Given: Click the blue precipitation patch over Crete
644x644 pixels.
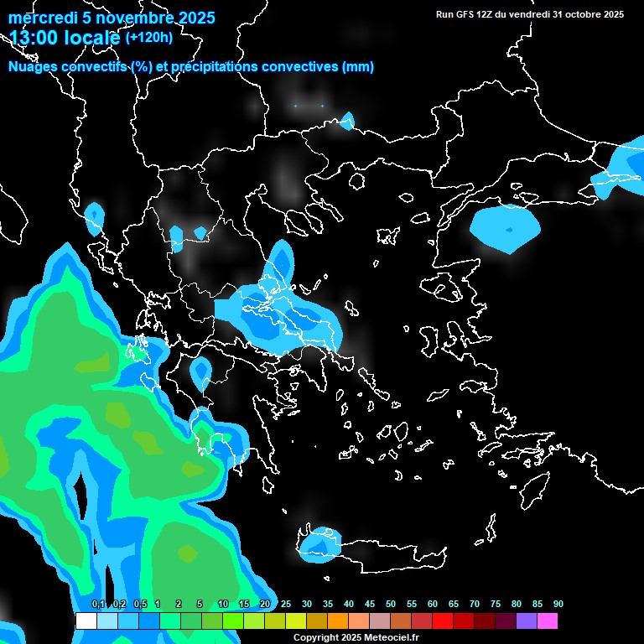Looking at the screenshot, I should coord(320,545).
